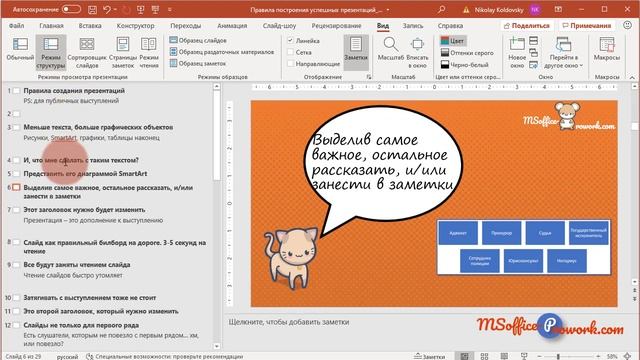This screenshot has height=360, width=640.
Task: Click Заметки in the status bar
Action: coord(429,356)
